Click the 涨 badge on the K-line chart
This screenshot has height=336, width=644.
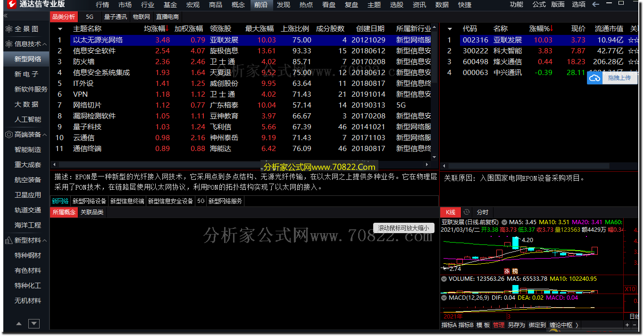(507, 271)
